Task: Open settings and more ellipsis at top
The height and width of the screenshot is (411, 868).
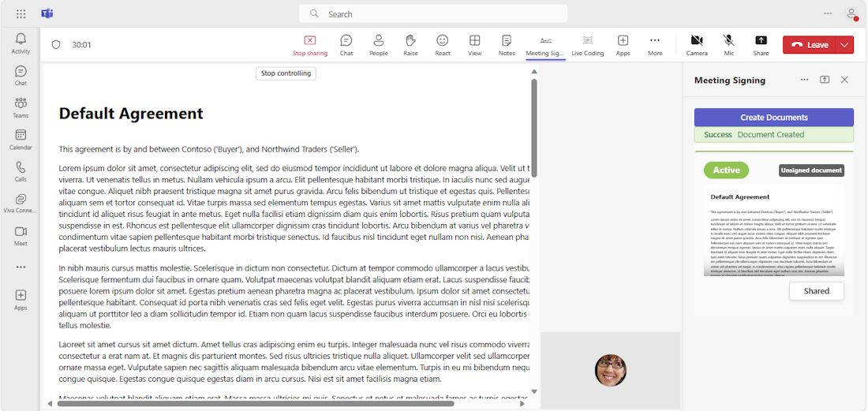Action: click(828, 14)
